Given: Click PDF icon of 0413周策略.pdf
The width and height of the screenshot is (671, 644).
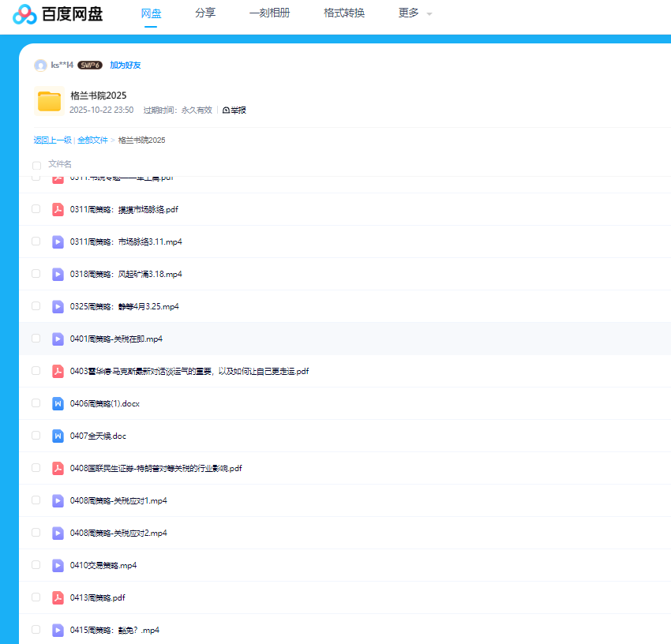Looking at the screenshot, I should click(58, 597).
